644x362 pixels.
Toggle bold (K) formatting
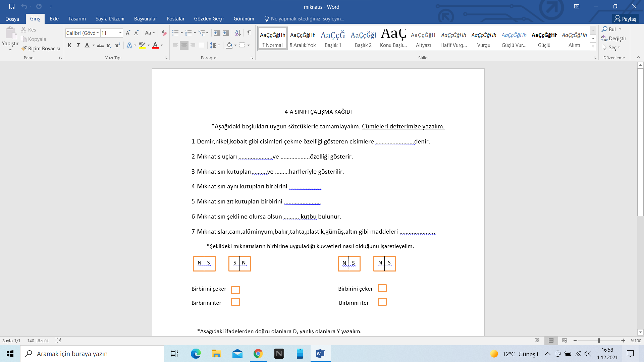(x=69, y=46)
